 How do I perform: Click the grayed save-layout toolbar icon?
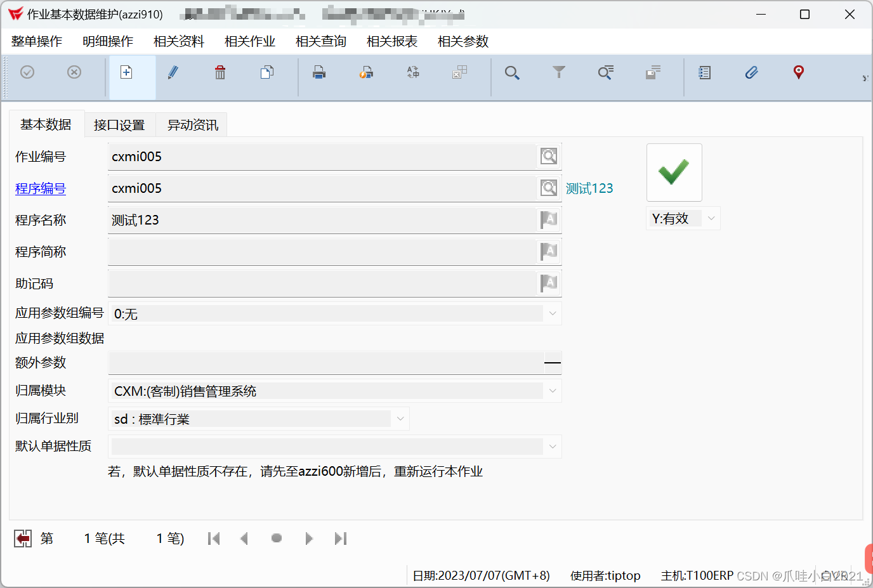click(653, 72)
